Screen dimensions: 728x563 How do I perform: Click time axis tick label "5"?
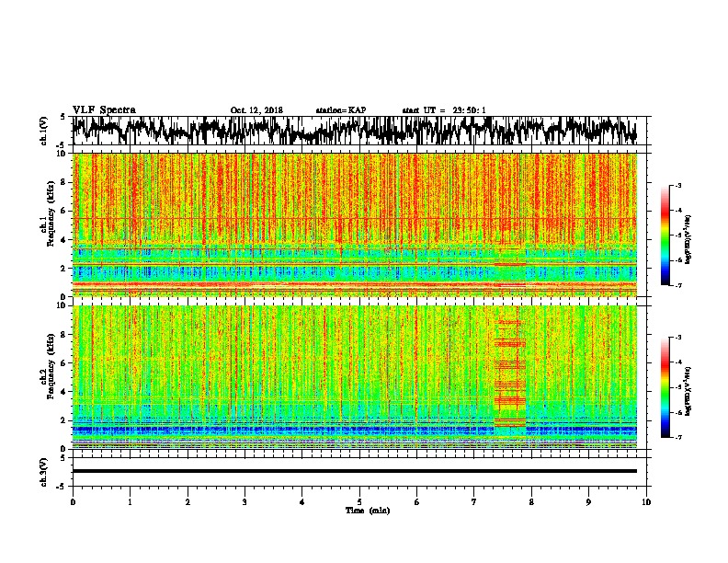(359, 502)
